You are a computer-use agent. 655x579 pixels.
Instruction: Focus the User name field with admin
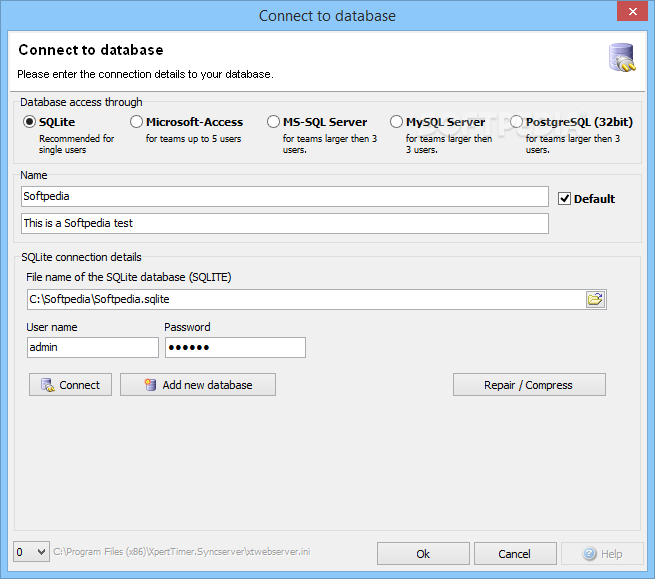tap(93, 348)
